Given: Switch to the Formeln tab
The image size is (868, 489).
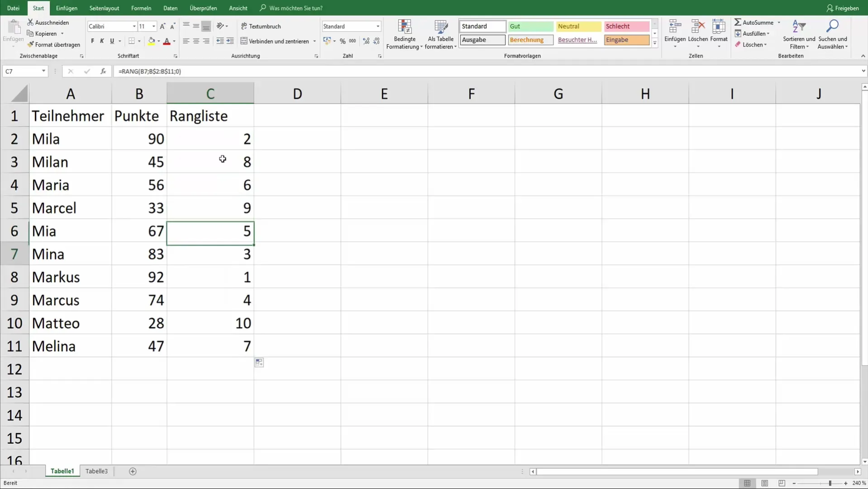Looking at the screenshot, I should pyautogui.click(x=141, y=8).
